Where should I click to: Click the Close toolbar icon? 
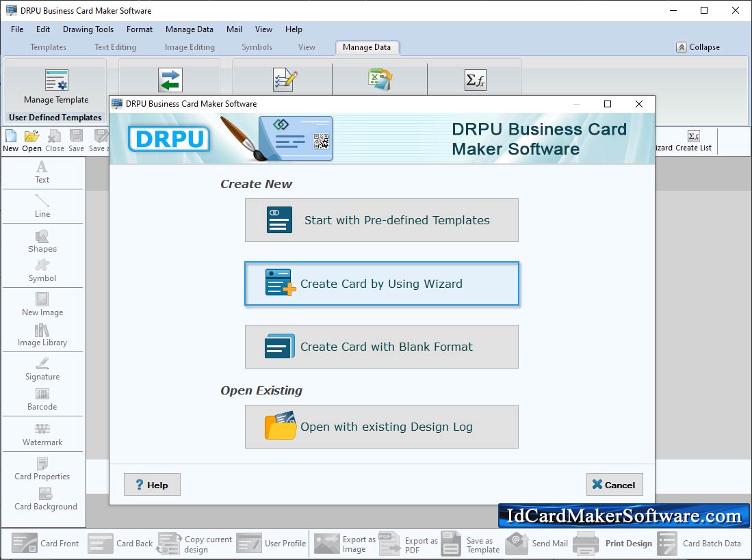[55, 142]
